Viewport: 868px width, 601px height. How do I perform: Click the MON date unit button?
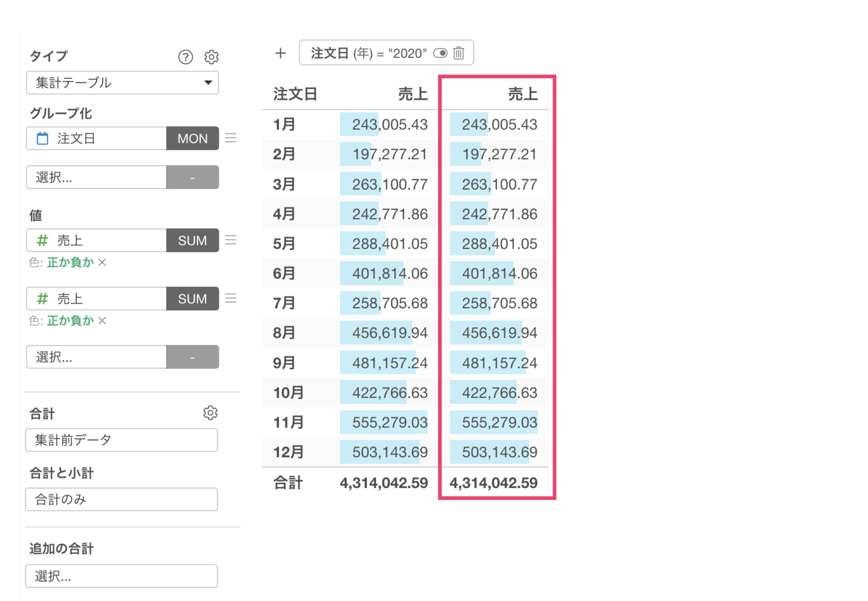click(x=192, y=138)
